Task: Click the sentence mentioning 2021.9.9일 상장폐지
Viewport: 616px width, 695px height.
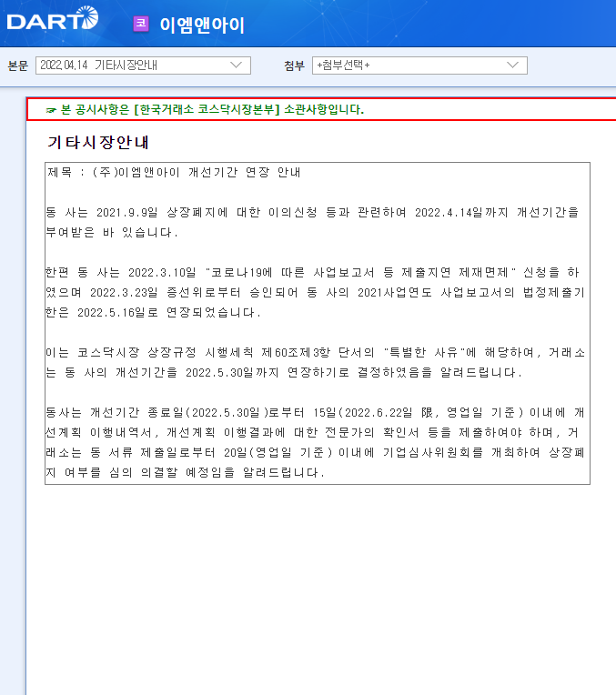Action: (313, 212)
